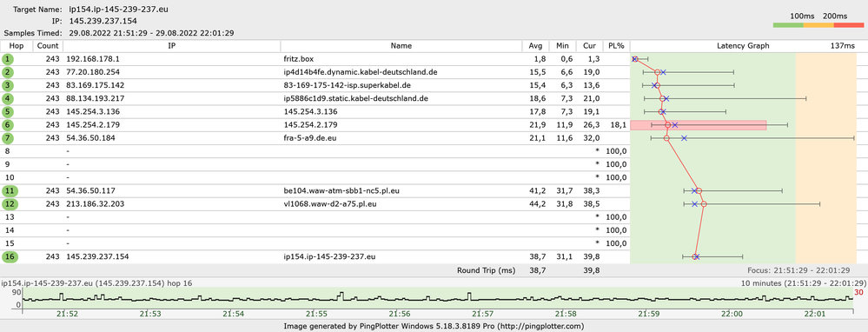
Task: Click the Cur column header
Action: click(x=589, y=46)
